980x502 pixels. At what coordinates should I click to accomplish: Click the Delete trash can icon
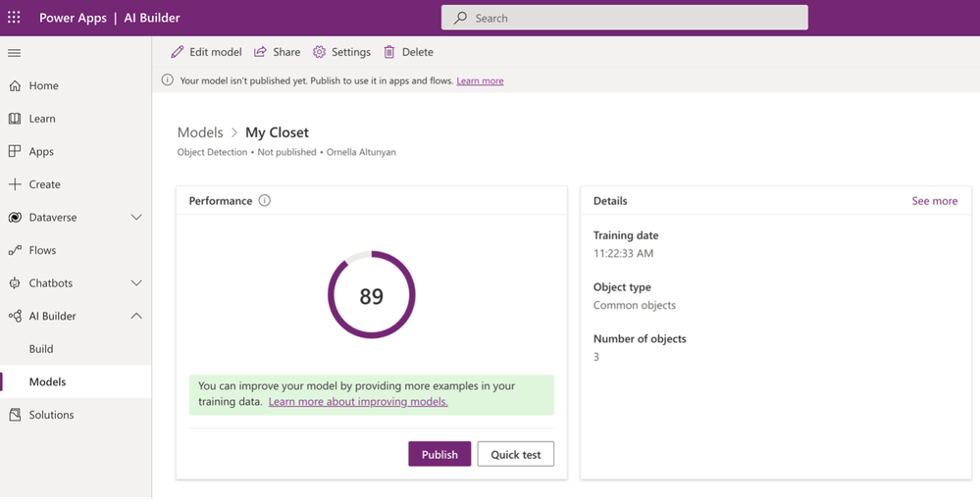[388, 52]
